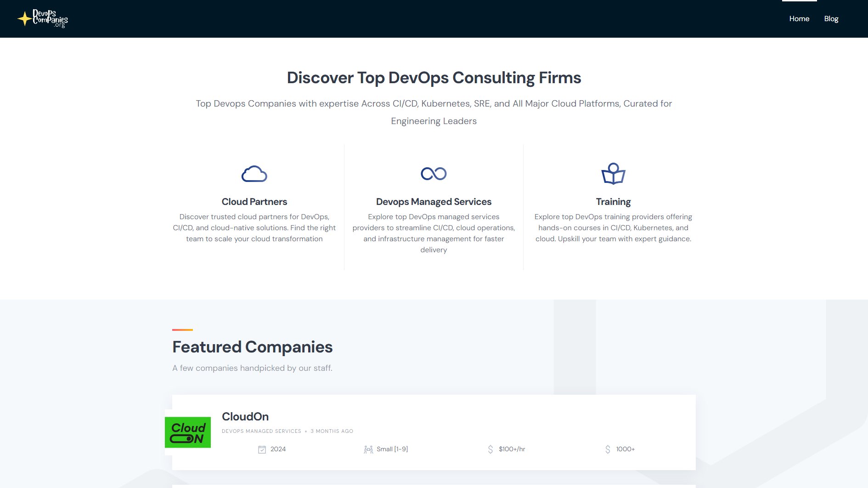
Task: Click the calendar icon beside 2024
Action: tap(262, 449)
